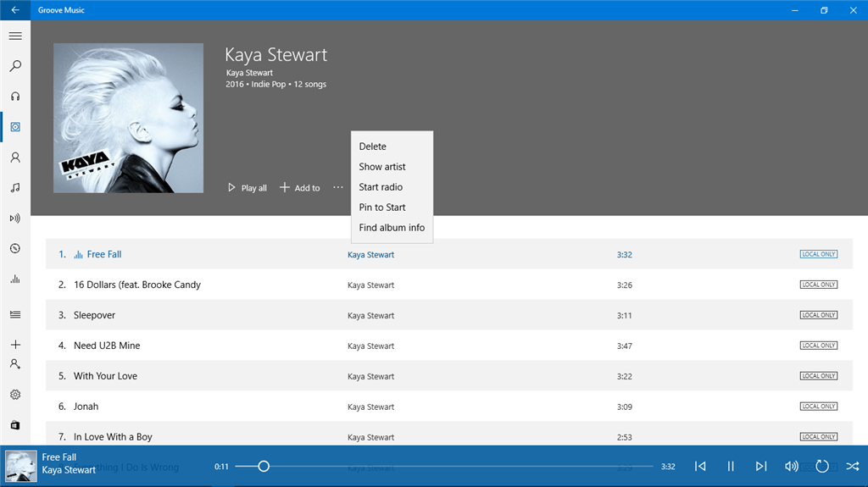The height and width of the screenshot is (487, 868).
Task: Skip to previous track
Action: [700, 467]
